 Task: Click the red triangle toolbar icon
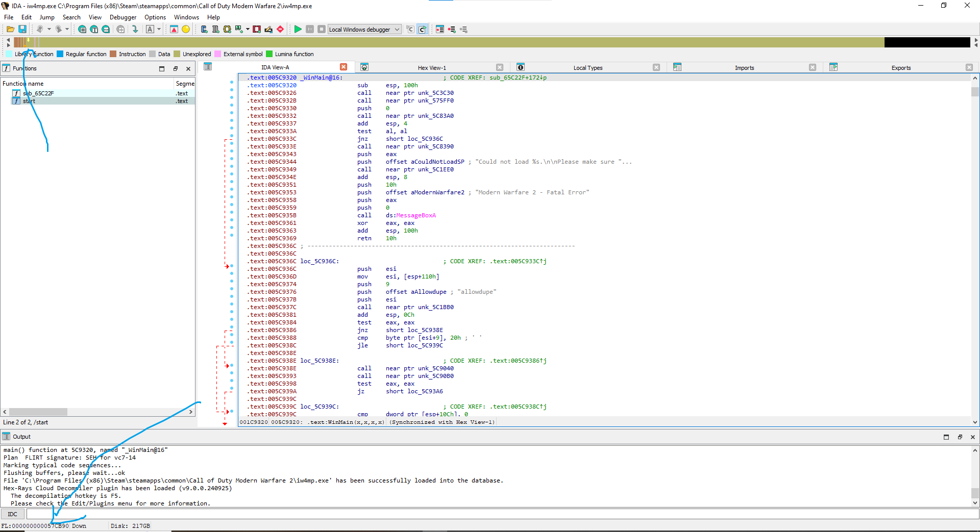(174, 29)
